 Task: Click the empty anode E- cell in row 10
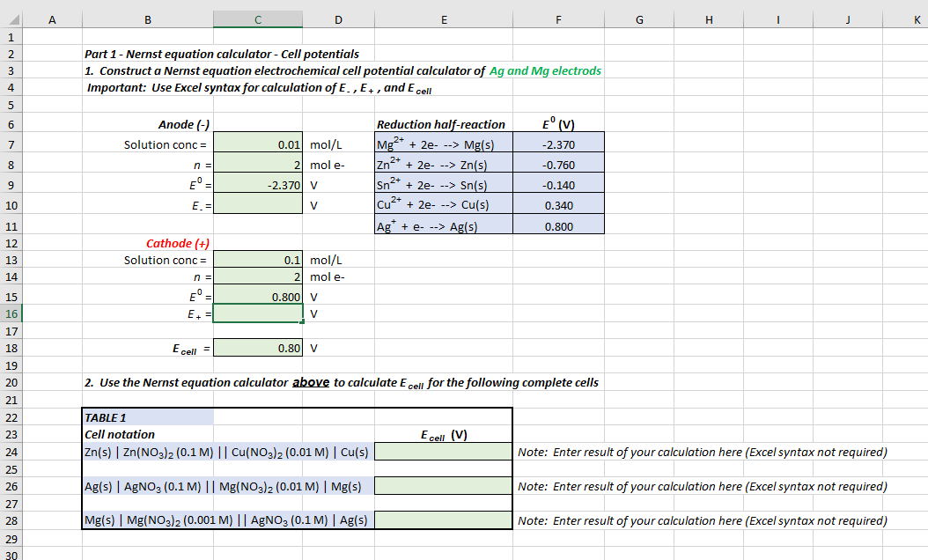pos(258,205)
